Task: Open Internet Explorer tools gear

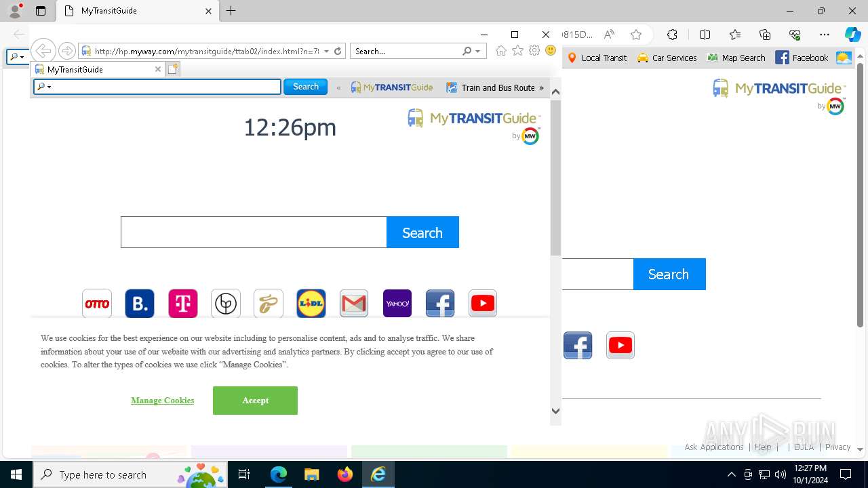Action: (x=534, y=51)
